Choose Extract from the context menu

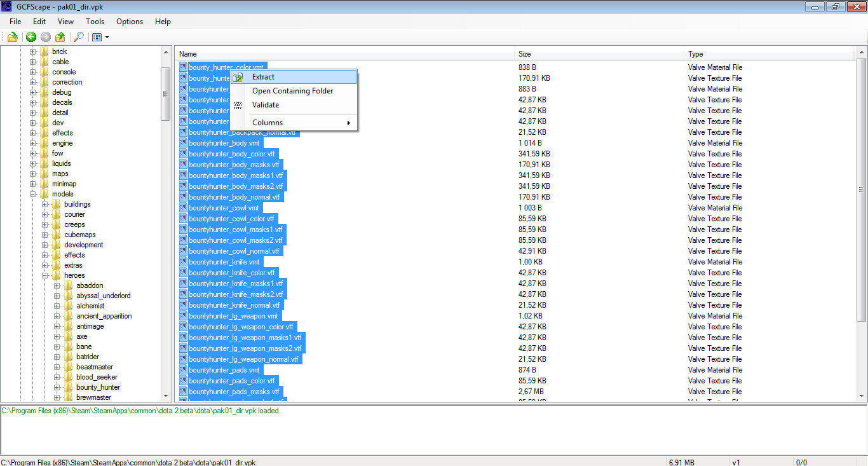click(263, 77)
